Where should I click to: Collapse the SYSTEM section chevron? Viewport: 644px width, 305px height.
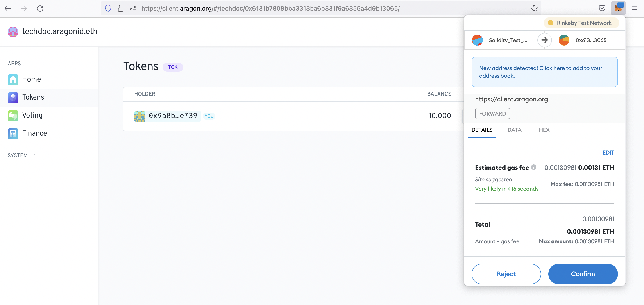pos(34,155)
